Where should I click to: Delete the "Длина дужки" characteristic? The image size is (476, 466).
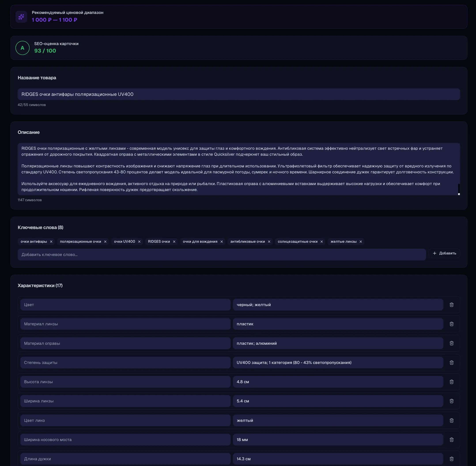pos(451,459)
